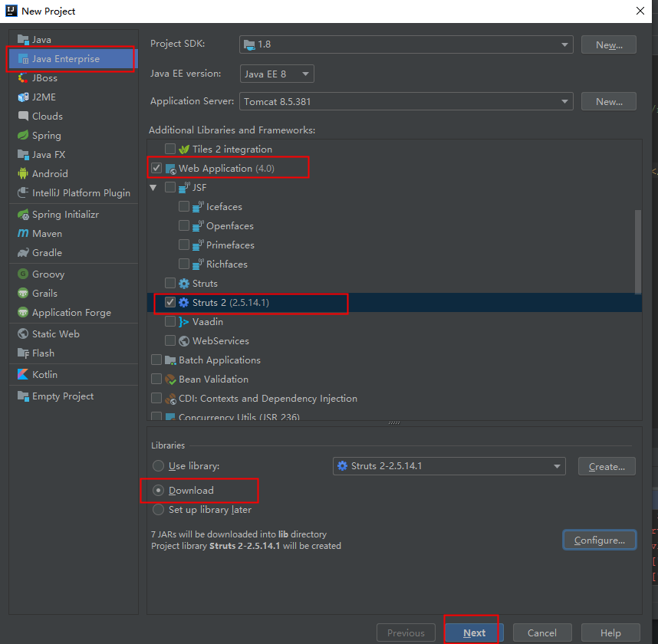
Task: Choose Set up library later option
Action: [x=158, y=509]
